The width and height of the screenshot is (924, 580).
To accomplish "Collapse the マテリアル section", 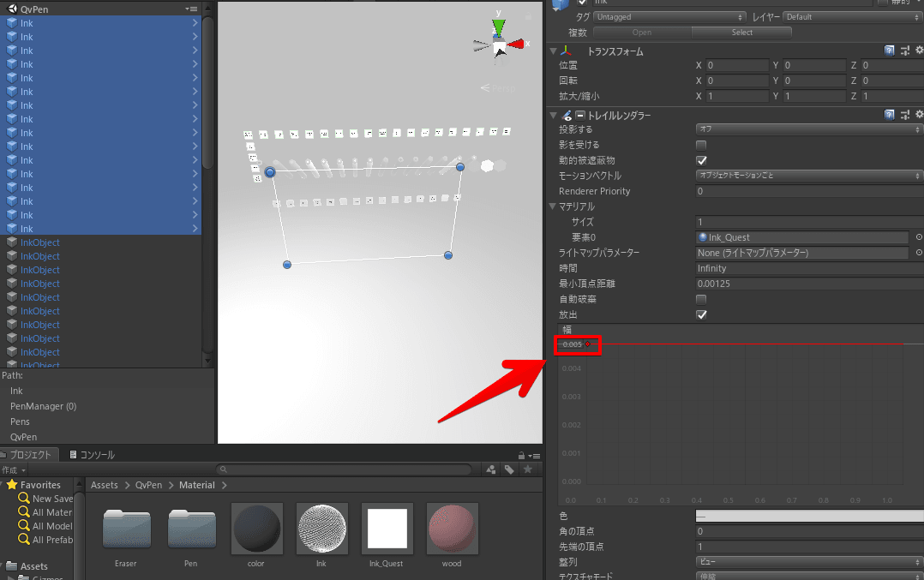I will [554, 206].
